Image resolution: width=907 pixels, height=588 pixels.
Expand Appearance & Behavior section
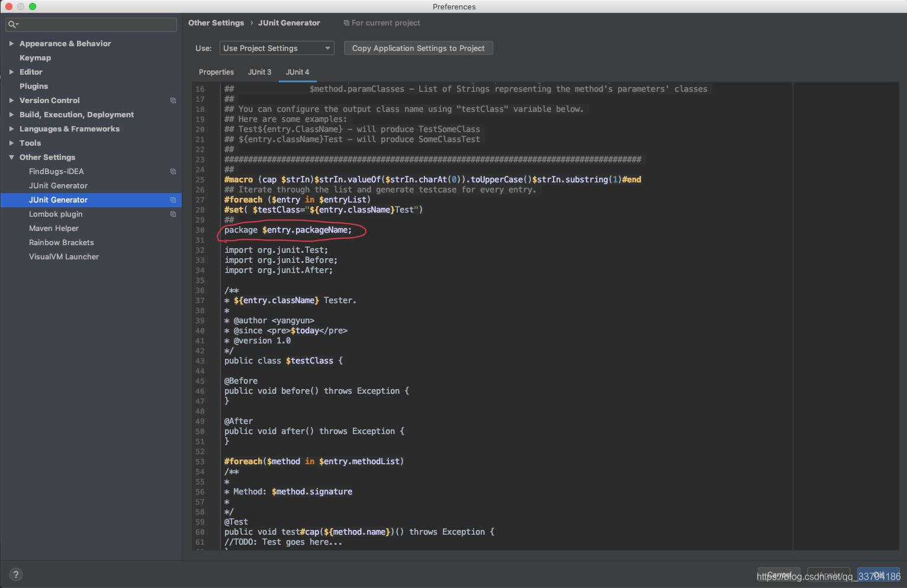(11, 44)
